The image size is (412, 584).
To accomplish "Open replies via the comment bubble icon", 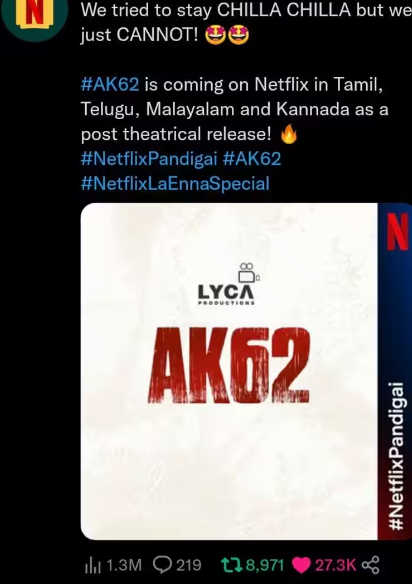I will coord(162,565).
